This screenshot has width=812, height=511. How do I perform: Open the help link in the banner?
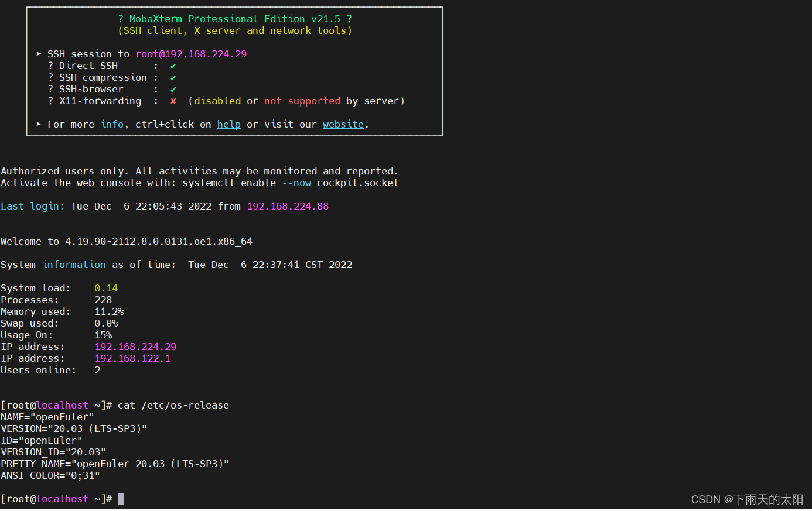[x=229, y=124]
